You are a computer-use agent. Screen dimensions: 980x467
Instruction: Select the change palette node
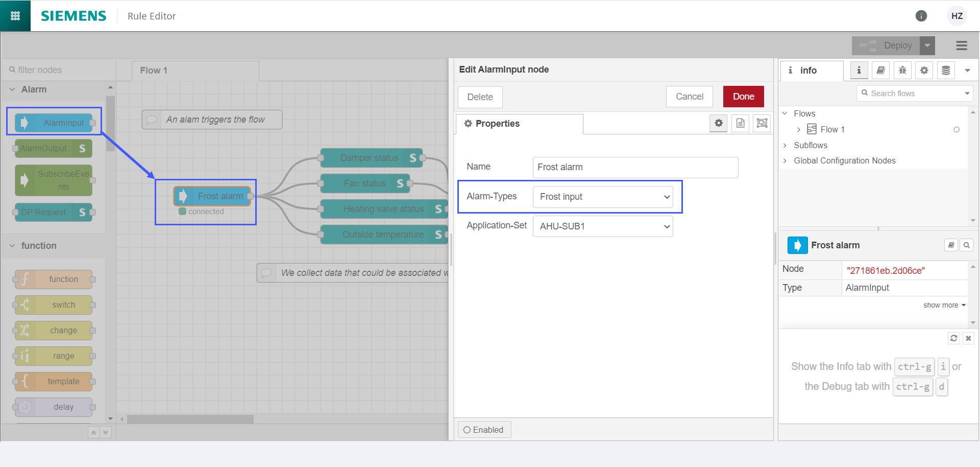click(x=54, y=330)
